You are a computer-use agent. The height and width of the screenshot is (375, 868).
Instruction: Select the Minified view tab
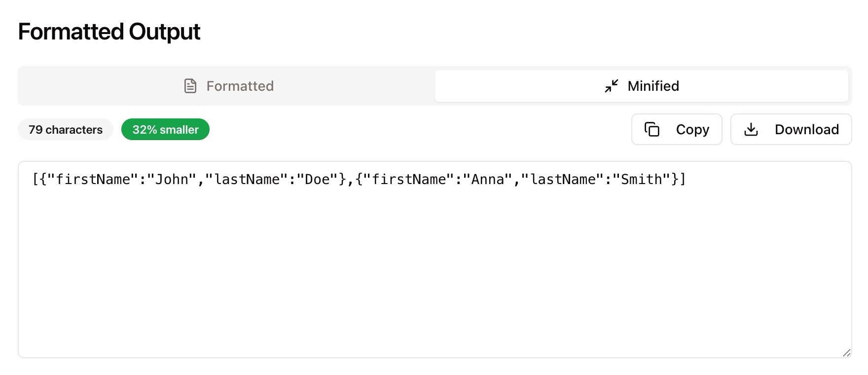click(x=641, y=85)
